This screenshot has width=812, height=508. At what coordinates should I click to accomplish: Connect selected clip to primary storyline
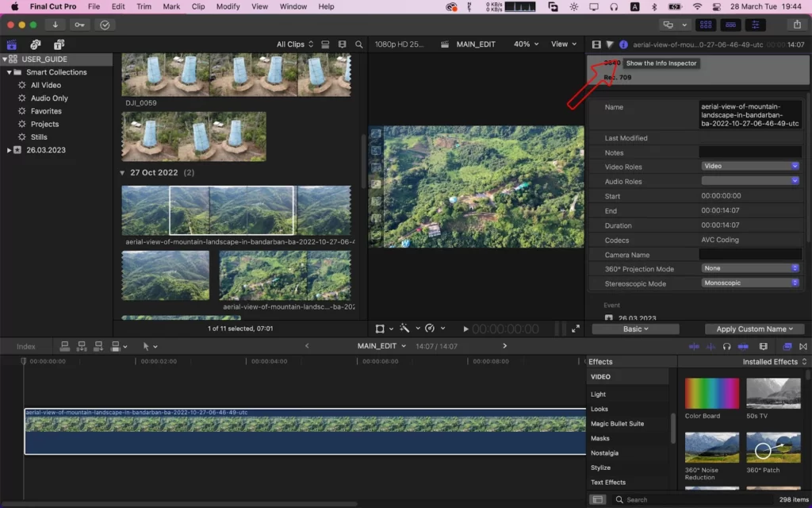pyautogui.click(x=65, y=346)
